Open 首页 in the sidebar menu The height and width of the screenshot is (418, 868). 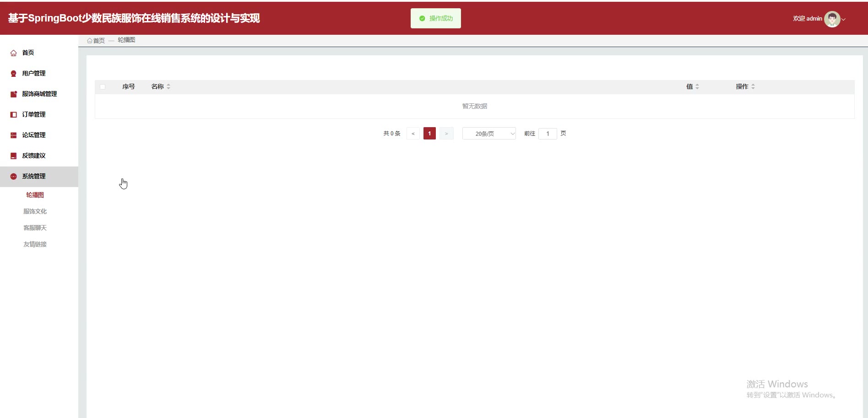coord(28,53)
